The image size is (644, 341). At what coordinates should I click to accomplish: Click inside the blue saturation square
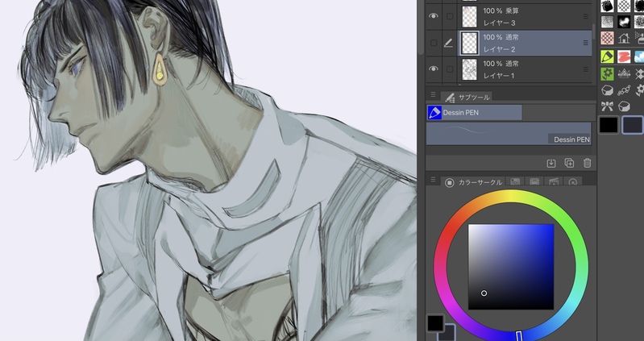click(511, 267)
